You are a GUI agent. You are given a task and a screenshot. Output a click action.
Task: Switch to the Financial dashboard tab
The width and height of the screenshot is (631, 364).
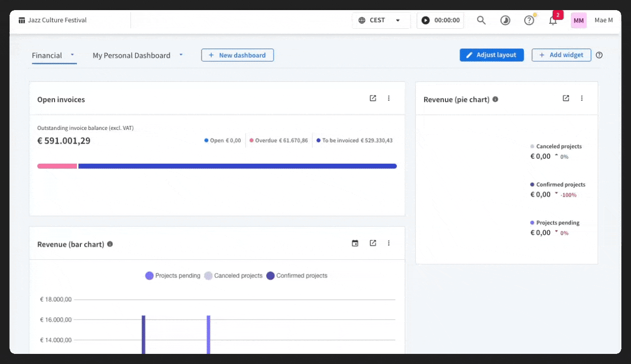47,56
